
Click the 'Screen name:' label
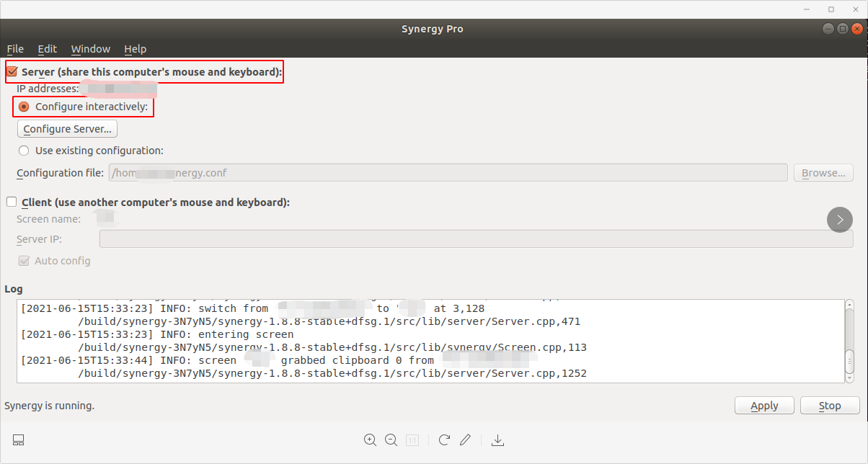tap(48, 219)
